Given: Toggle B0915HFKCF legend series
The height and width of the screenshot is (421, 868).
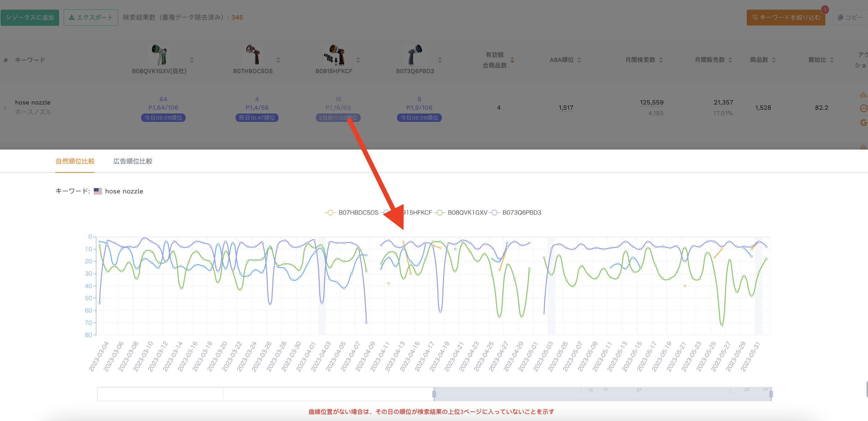Looking at the screenshot, I should 407,213.
